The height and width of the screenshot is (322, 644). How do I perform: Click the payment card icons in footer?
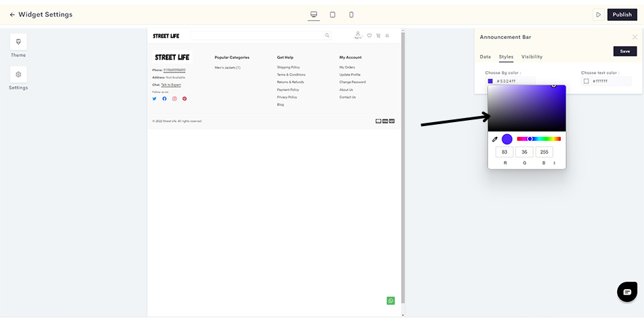(x=385, y=121)
